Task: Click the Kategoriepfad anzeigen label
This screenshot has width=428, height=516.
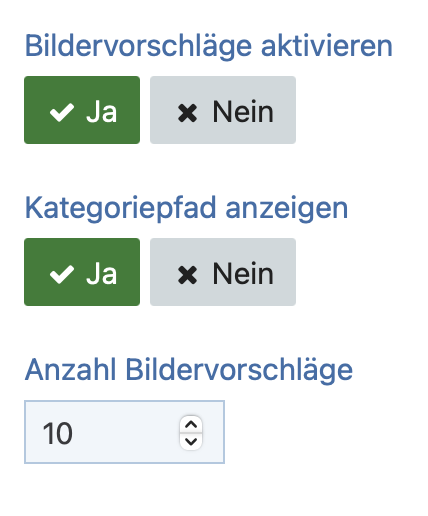Action: coord(186,209)
